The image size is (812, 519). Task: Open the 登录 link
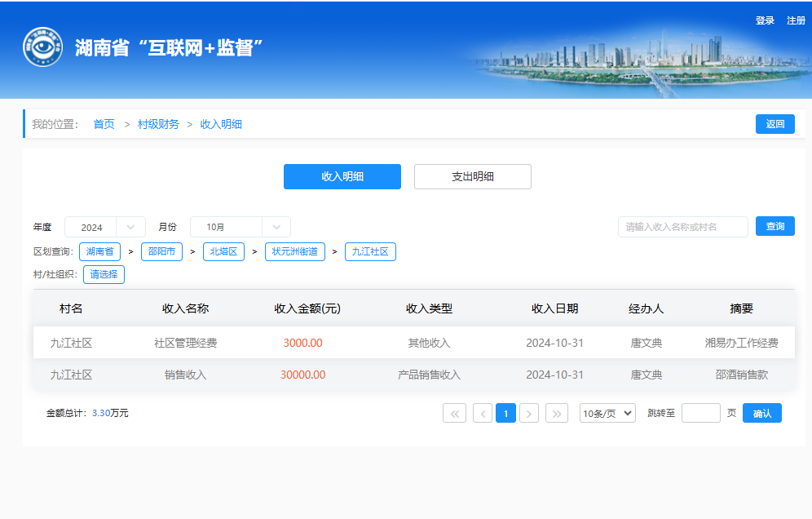point(765,20)
